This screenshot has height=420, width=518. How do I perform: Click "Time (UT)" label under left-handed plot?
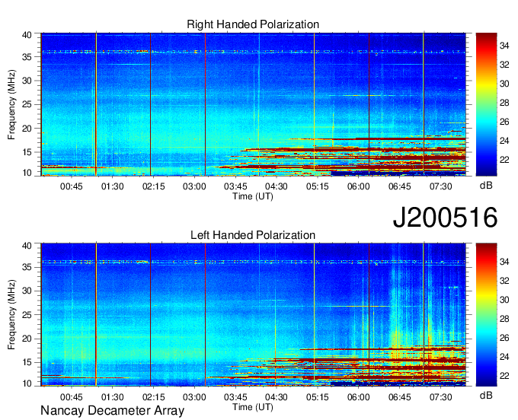tap(253, 407)
